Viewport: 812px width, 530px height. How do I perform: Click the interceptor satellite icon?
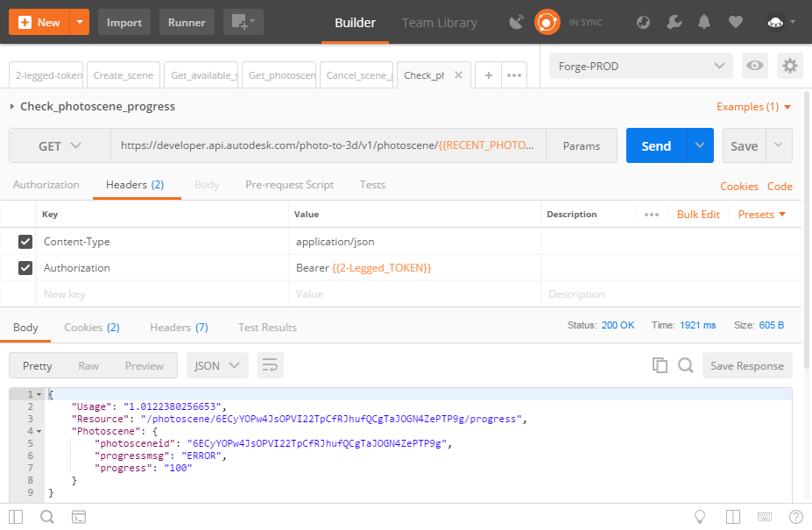coord(516,22)
